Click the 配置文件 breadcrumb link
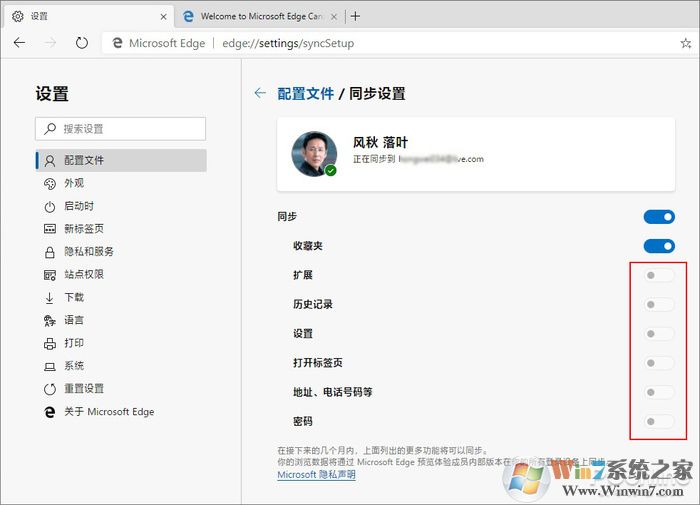Screen dimensions: 700x505 click(305, 94)
